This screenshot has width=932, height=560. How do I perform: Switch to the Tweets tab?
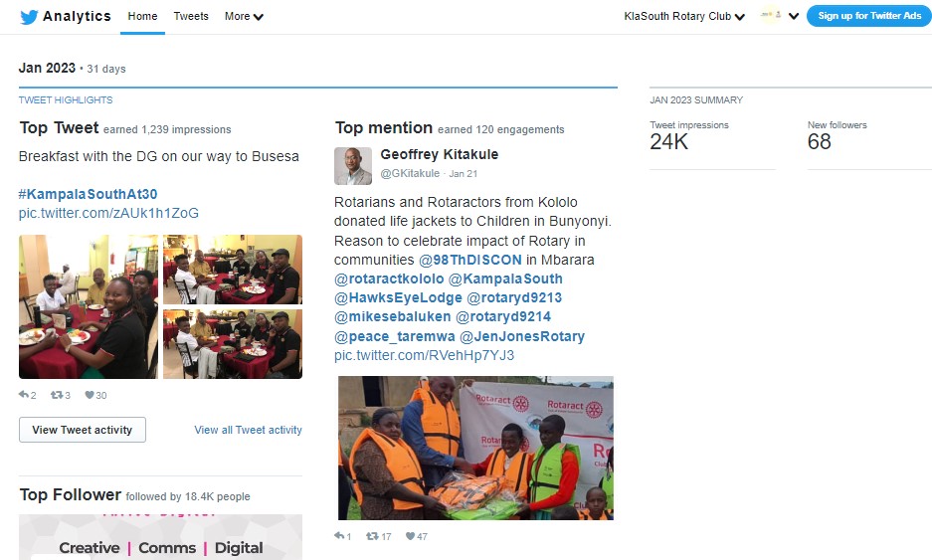[x=191, y=17]
